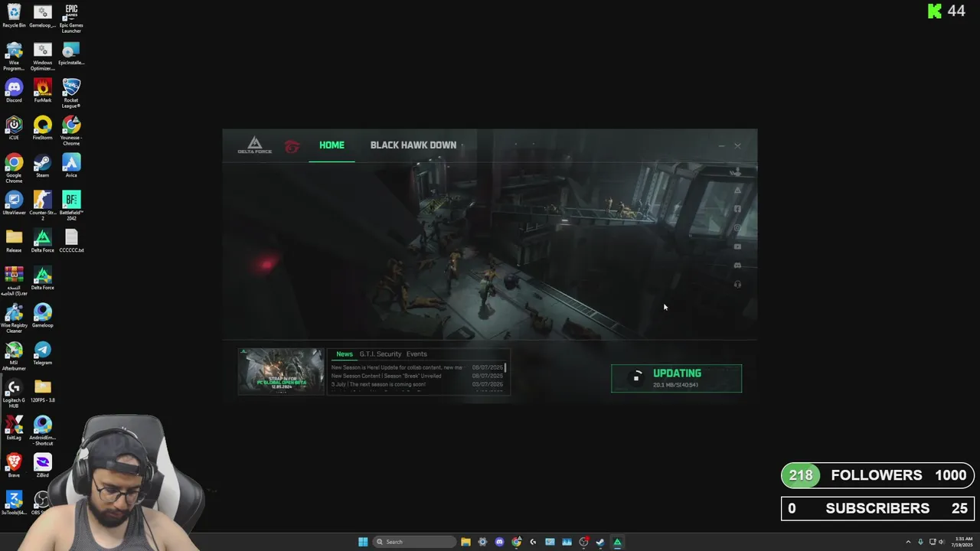Select the Events tab in the launcher
This screenshot has width=980, height=551.
coord(416,354)
